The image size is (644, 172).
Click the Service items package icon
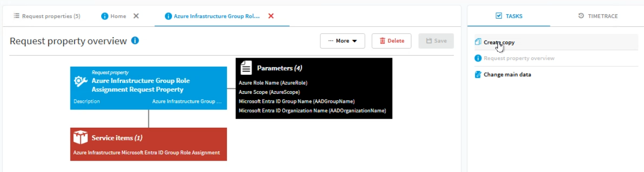tap(81, 138)
